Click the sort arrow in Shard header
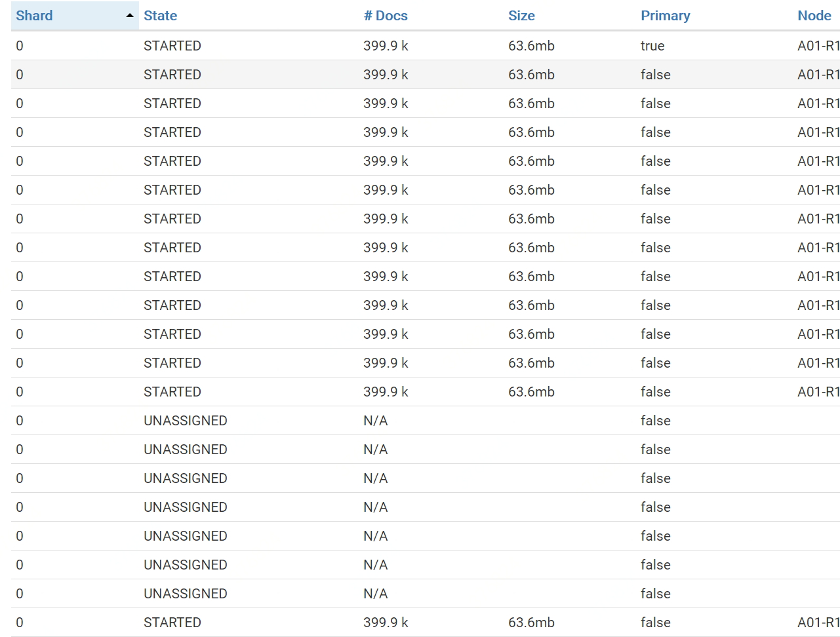840x637 pixels. (x=130, y=16)
